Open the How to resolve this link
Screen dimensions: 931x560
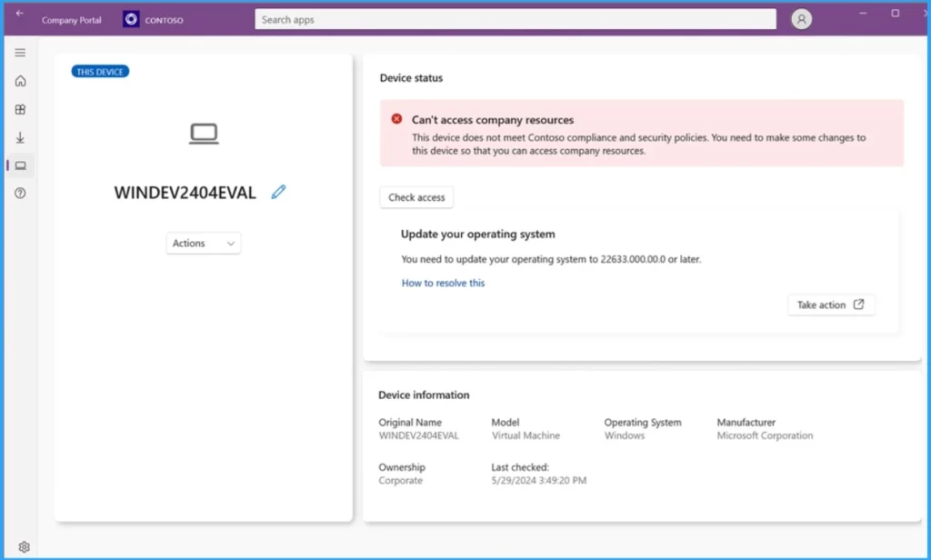click(x=443, y=283)
